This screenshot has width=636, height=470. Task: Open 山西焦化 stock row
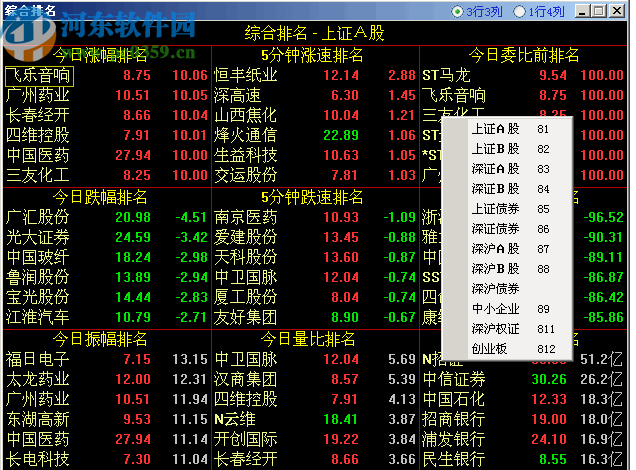(315, 116)
